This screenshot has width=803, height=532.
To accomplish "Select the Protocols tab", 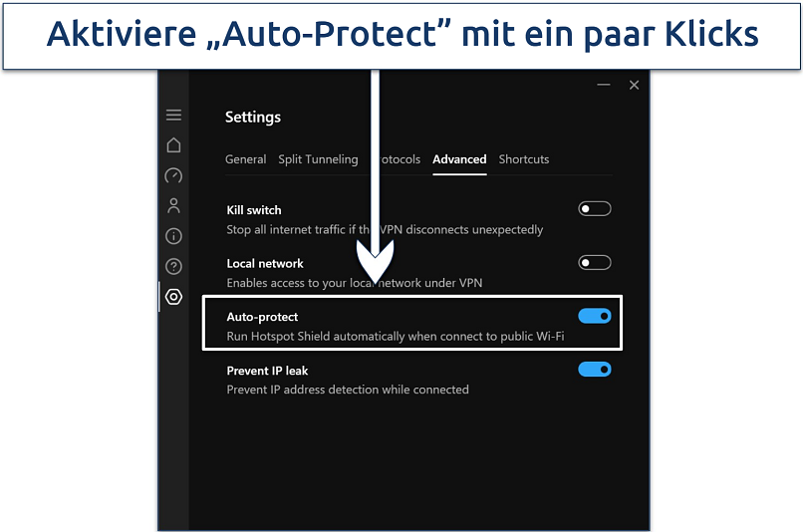I will [396, 159].
